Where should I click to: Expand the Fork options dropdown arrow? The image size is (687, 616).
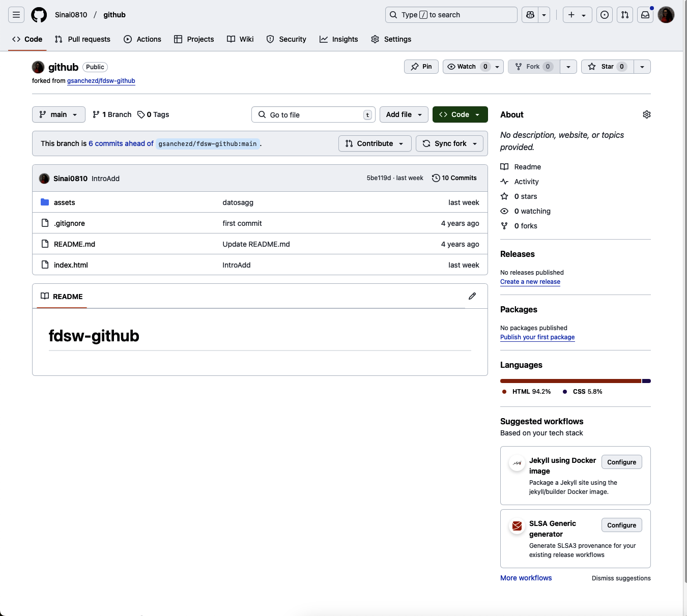click(x=568, y=67)
